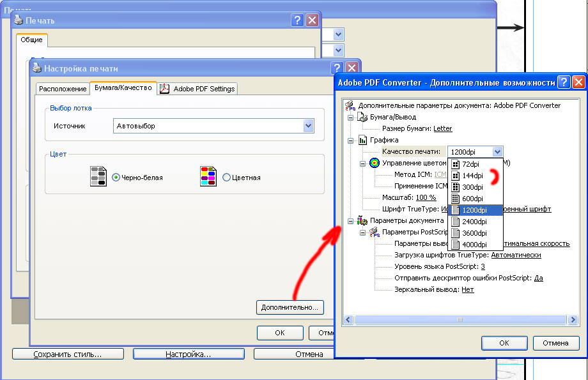Click help button in Настройка печати title bar
This screenshot has height=380, width=588.
(x=337, y=68)
